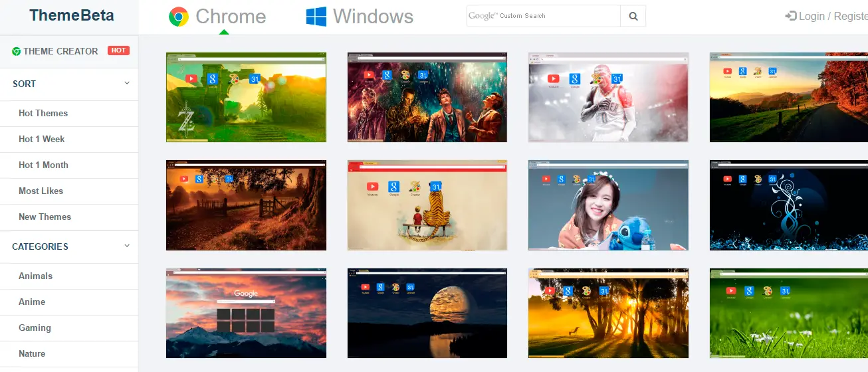Screen dimensions: 868x372
Task: Select Most Likes sort option
Action: [41, 191]
